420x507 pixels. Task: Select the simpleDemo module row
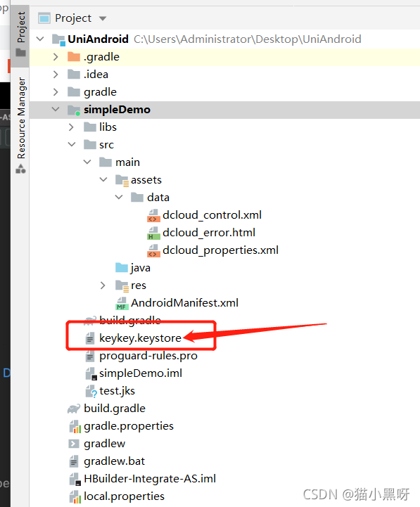(x=225, y=110)
